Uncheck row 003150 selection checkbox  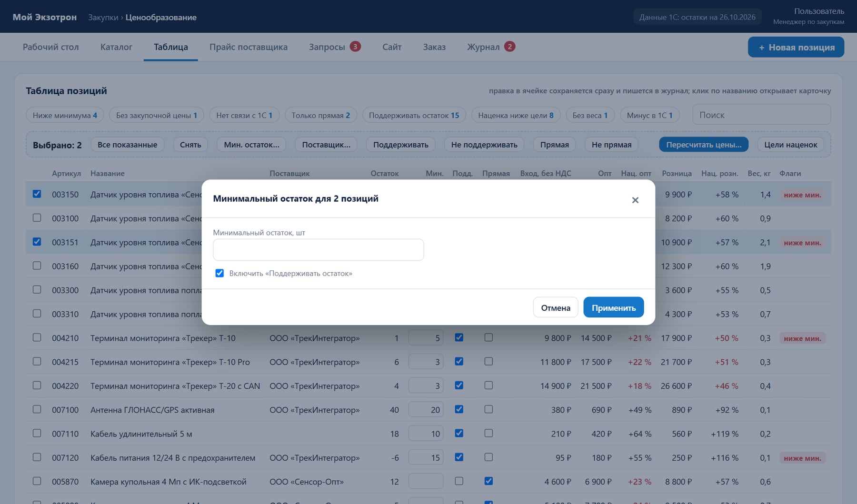37,194
